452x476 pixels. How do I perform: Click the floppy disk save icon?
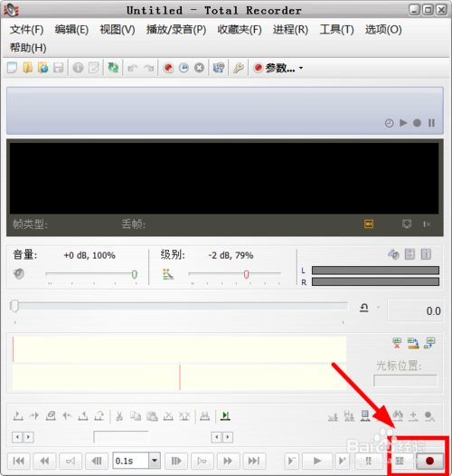point(58,67)
